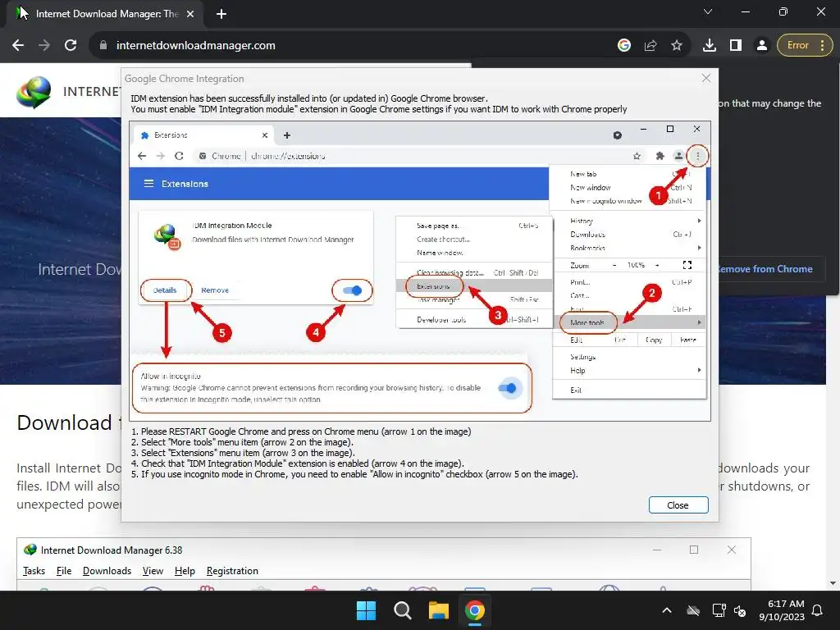This screenshot has width=840, height=630.
Task: Open the Registration menu in IDM window
Action: click(232, 571)
